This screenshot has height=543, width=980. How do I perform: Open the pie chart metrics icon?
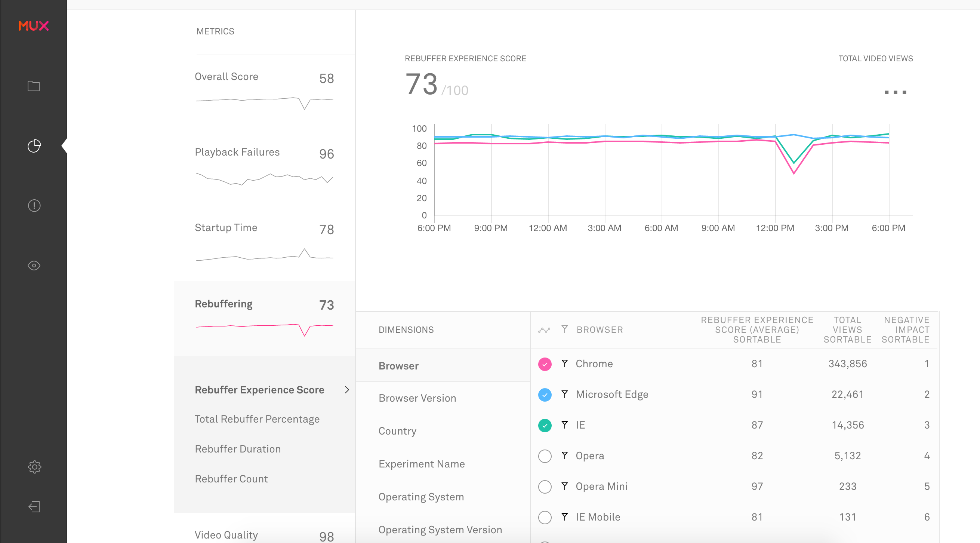click(34, 146)
